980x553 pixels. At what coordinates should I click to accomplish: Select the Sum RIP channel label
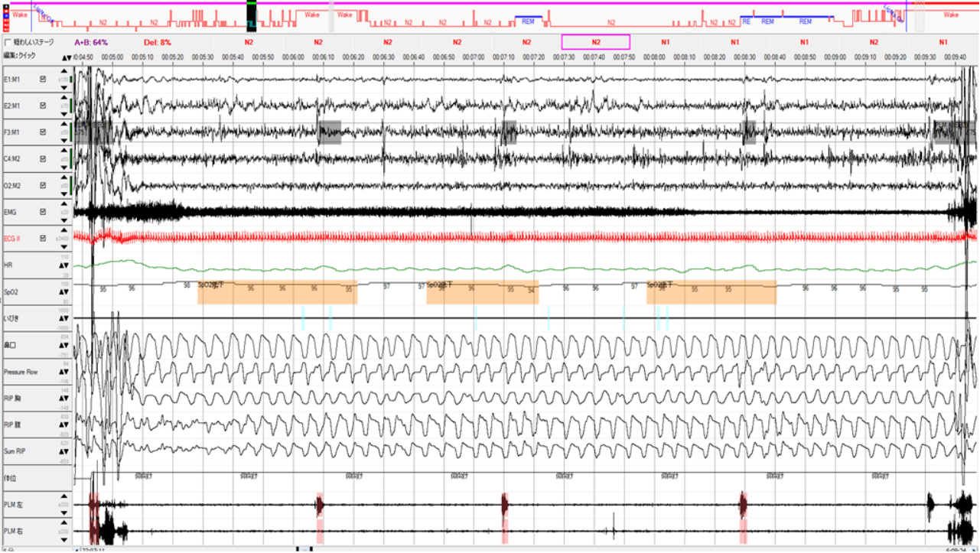[14, 451]
